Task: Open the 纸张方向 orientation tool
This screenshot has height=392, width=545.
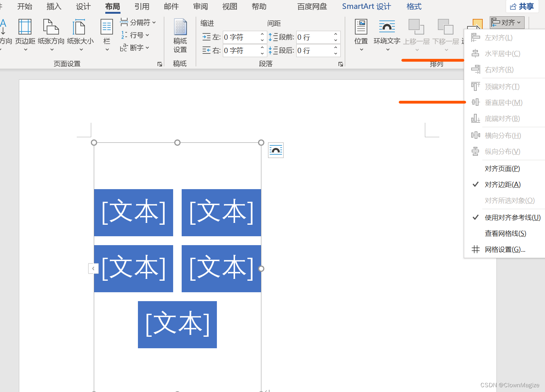Action: (51, 35)
